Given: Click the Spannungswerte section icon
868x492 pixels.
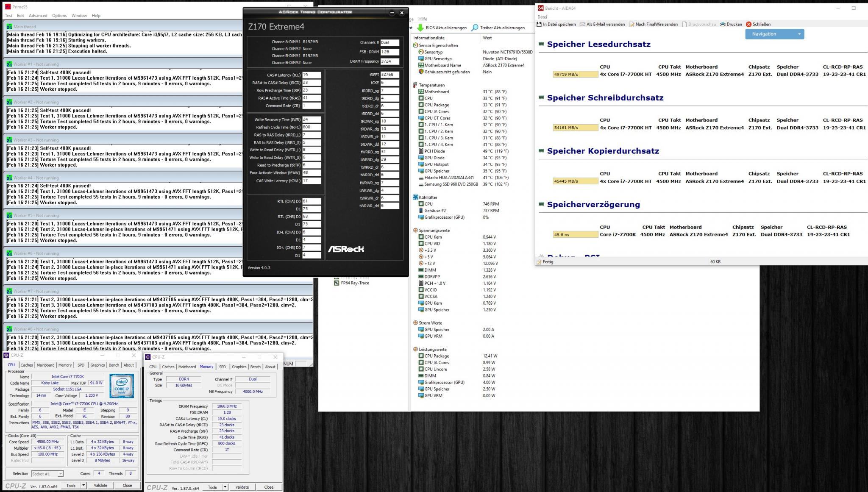Looking at the screenshot, I should 415,231.
